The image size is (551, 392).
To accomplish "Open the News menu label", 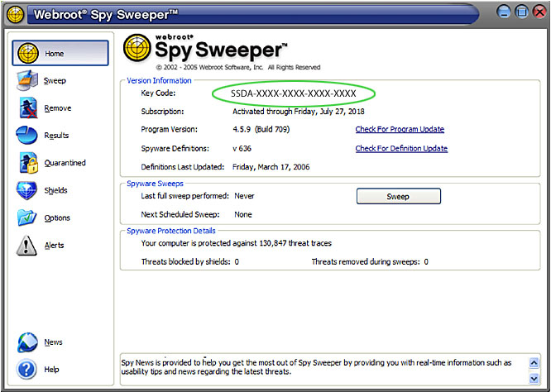I will (x=53, y=342).
